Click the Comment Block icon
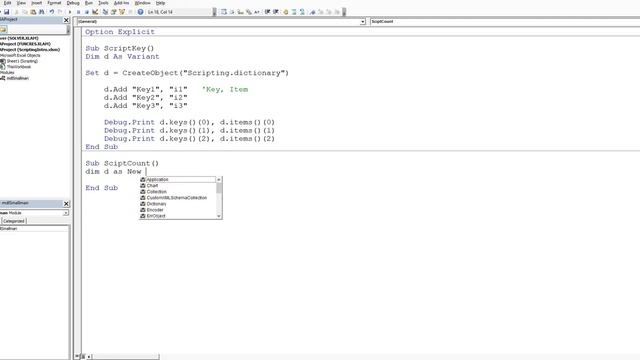This screenshot has height=360, width=640. [x=294, y=12]
